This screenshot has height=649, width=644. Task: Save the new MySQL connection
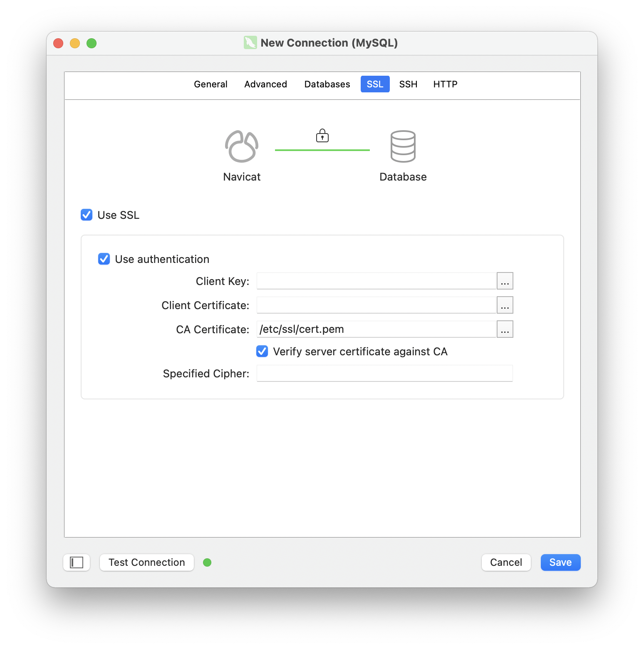click(560, 562)
